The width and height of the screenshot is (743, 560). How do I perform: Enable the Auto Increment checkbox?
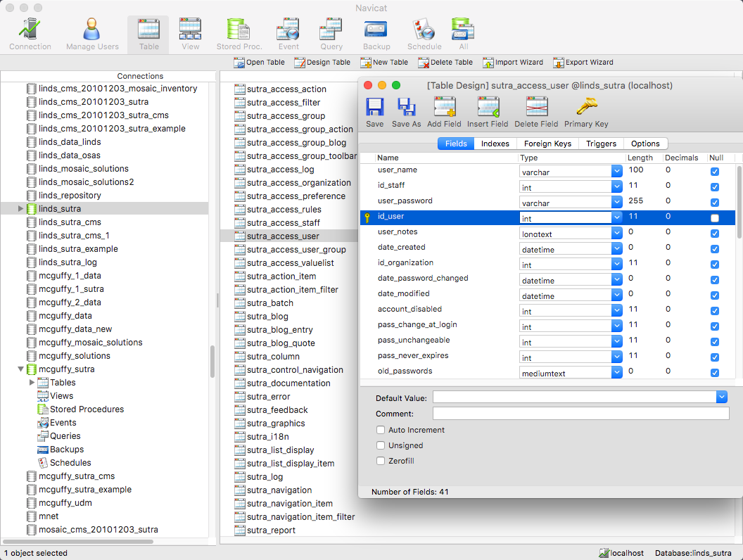[381, 430]
